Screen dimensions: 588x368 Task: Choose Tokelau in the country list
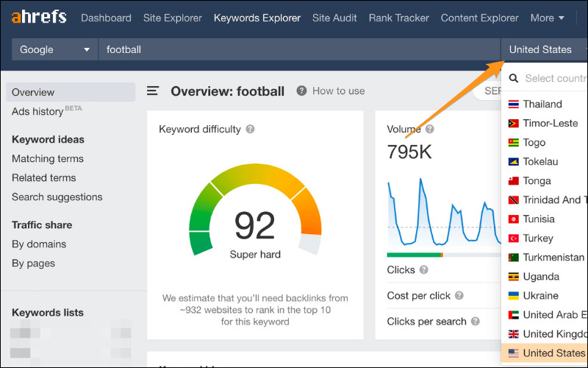[x=545, y=161]
